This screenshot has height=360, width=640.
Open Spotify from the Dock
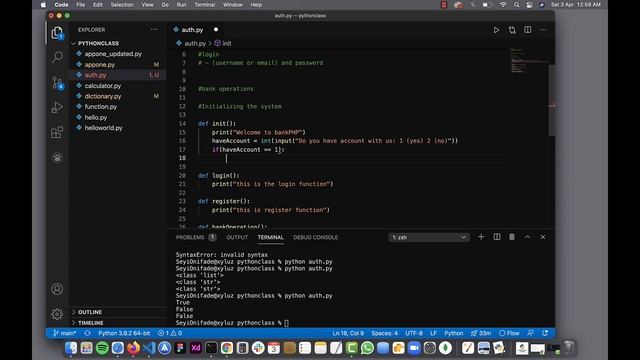tap(102, 348)
